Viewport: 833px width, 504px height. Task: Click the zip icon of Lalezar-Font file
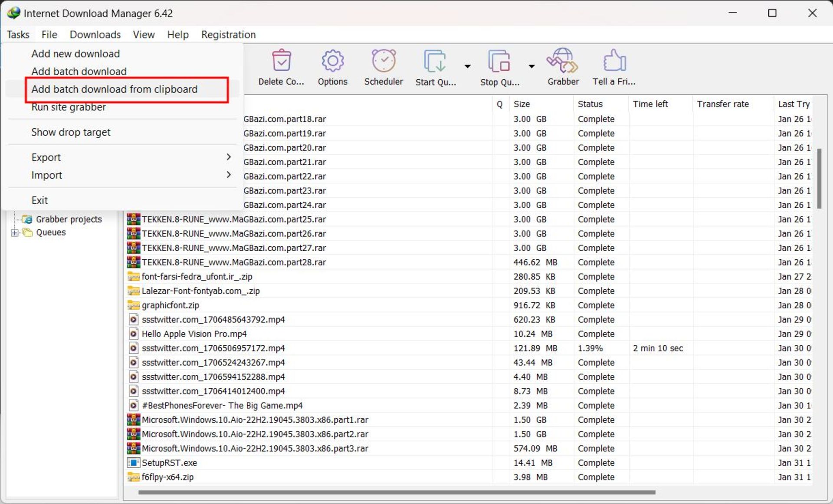(133, 291)
